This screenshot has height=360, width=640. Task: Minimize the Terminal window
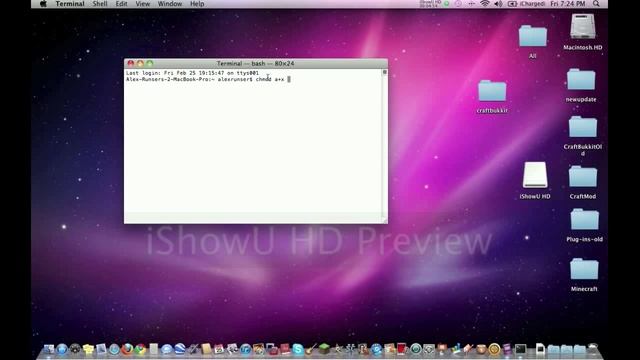pos(140,63)
